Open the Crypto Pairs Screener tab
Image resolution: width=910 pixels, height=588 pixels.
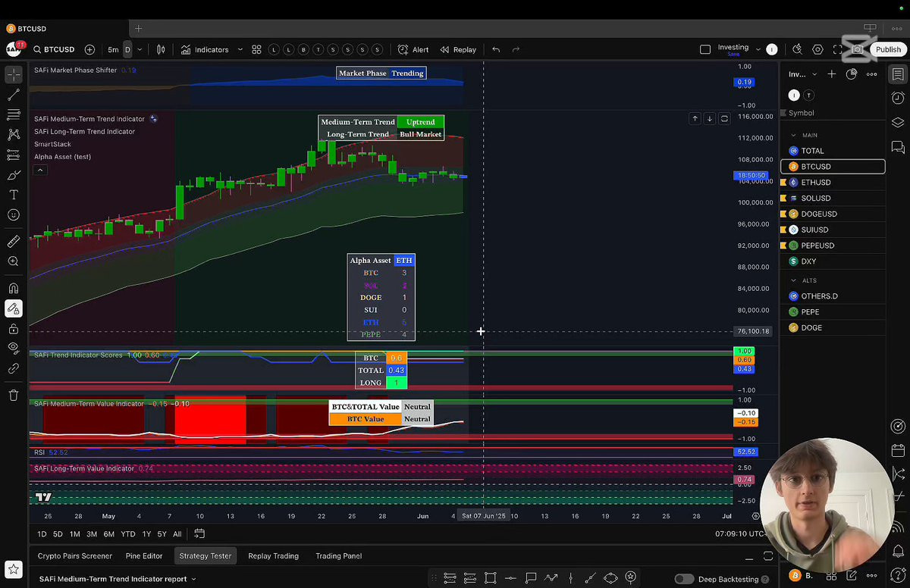pos(75,556)
